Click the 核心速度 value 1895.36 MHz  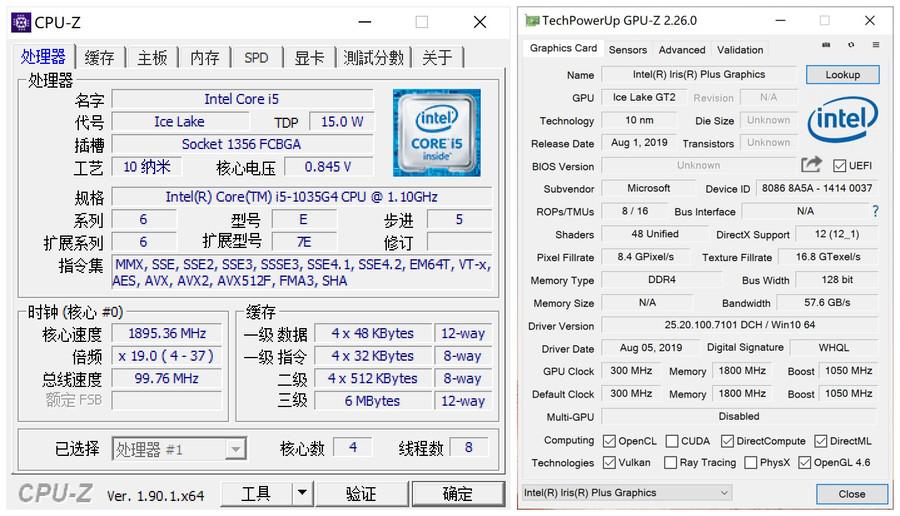tap(167, 333)
